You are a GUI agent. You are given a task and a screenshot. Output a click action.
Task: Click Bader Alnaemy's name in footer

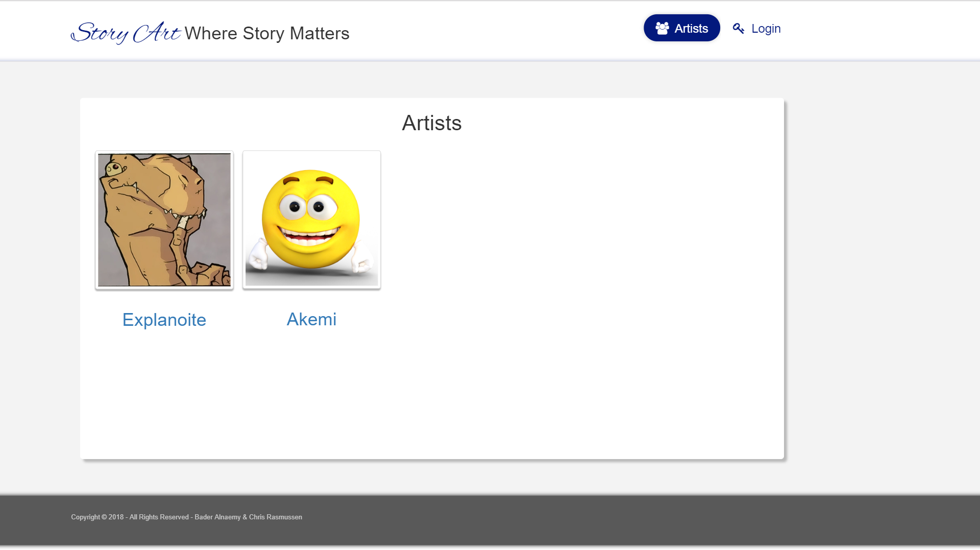click(217, 517)
